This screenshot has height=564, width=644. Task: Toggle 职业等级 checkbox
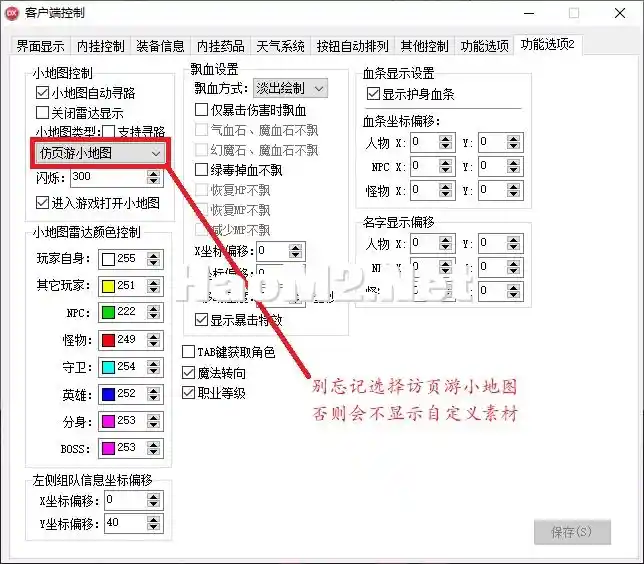coord(188,393)
